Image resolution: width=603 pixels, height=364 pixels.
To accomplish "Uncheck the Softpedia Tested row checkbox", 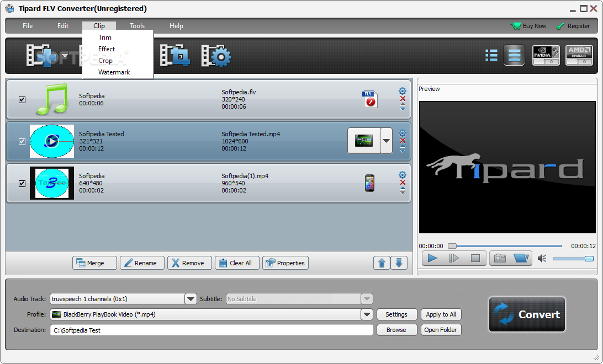I will (22, 142).
